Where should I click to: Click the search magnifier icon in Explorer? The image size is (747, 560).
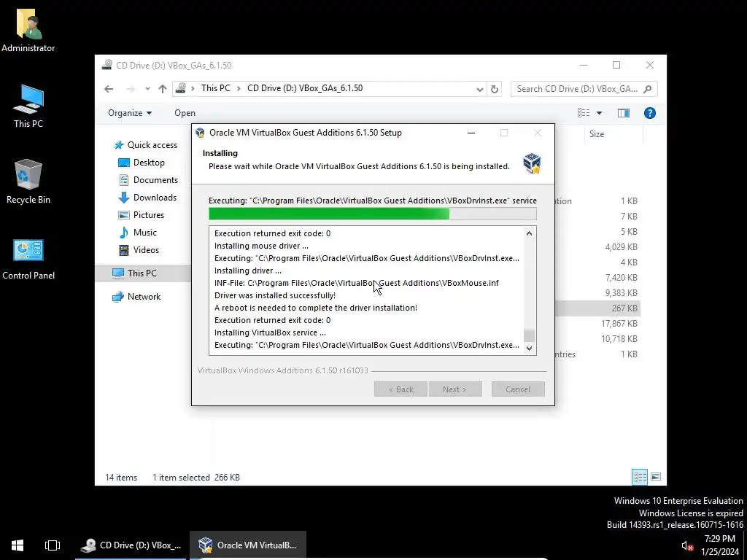click(x=648, y=89)
